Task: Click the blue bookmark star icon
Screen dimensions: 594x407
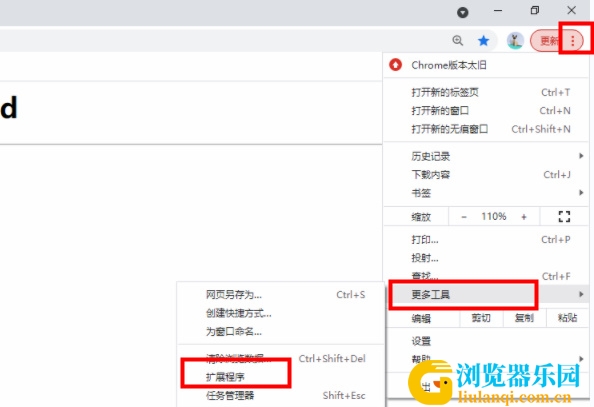Action: coord(483,40)
